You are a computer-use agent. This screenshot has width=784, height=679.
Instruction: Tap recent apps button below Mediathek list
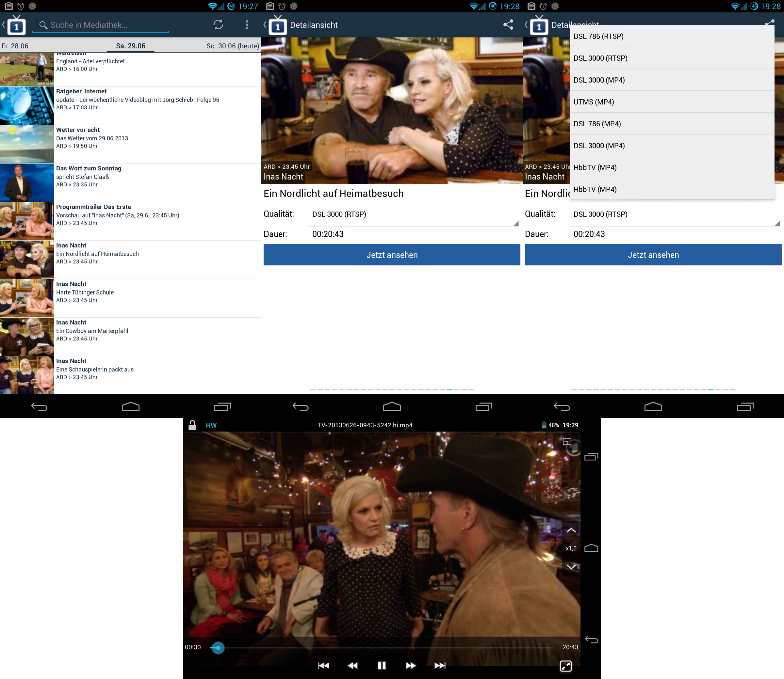[222, 406]
